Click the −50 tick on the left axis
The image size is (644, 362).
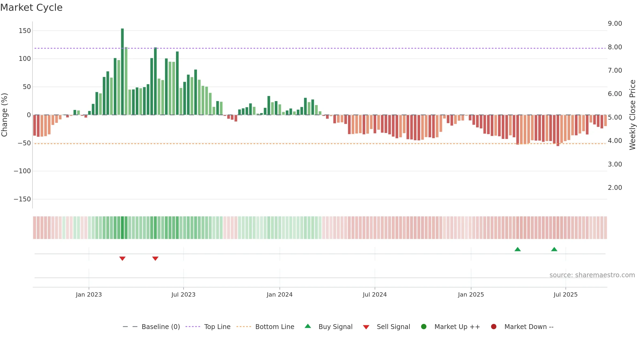tap(24, 143)
